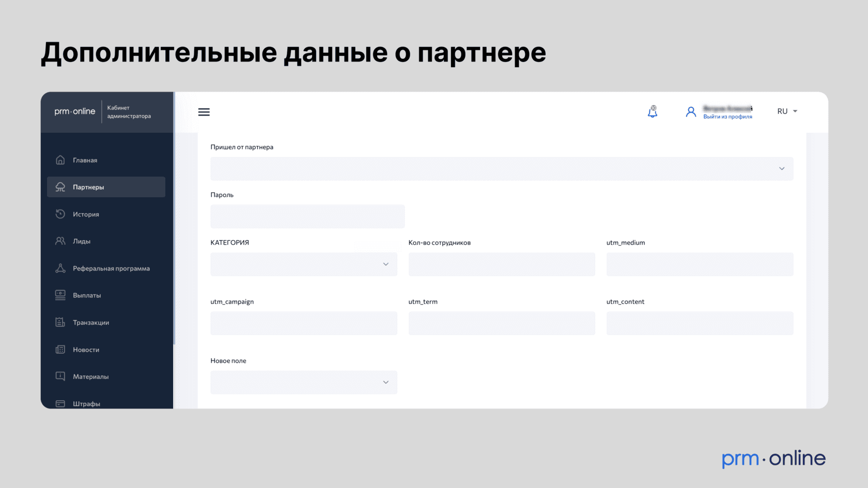Screen dimensions: 868x488
Task: Click the Пароль input field
Action: 307,217
